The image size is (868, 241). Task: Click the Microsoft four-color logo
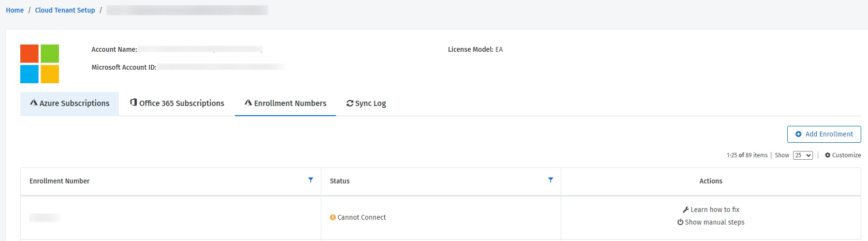coord(40,64)
